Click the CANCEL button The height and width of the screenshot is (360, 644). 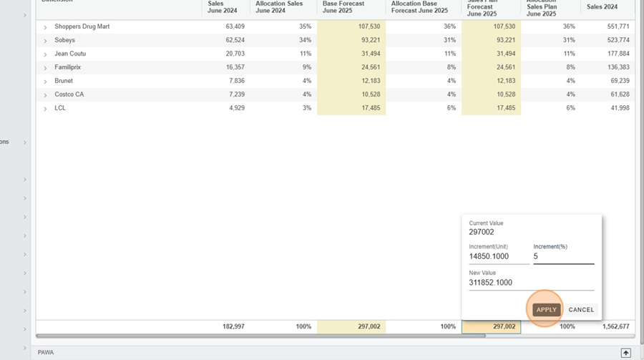(581, 309)
